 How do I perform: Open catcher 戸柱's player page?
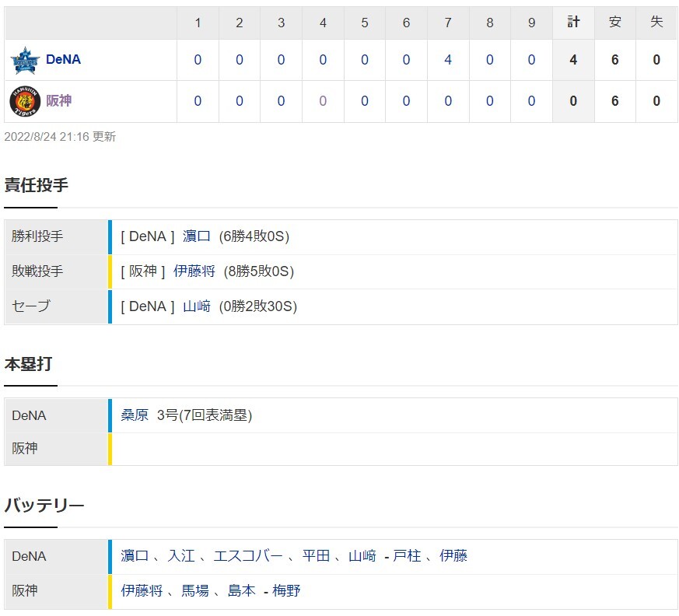click(407, 556)
